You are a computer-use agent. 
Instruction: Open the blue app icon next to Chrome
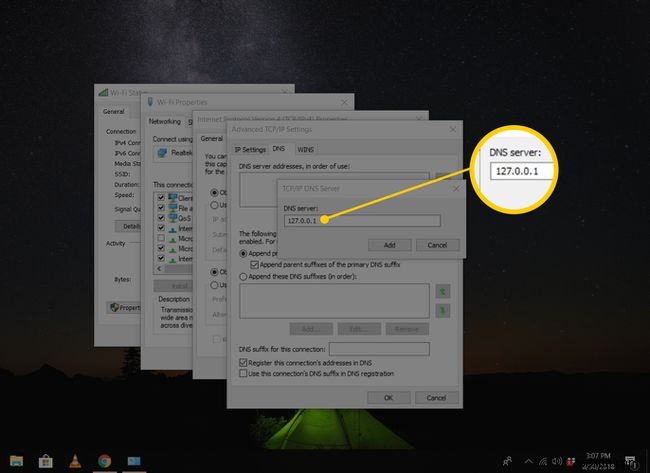[134, 461]
